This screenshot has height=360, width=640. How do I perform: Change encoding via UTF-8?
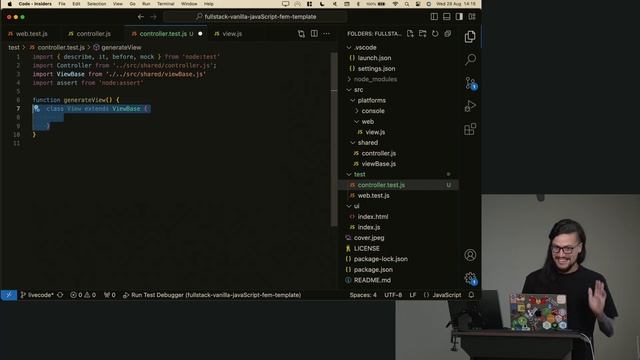click(x=393, y=295)
